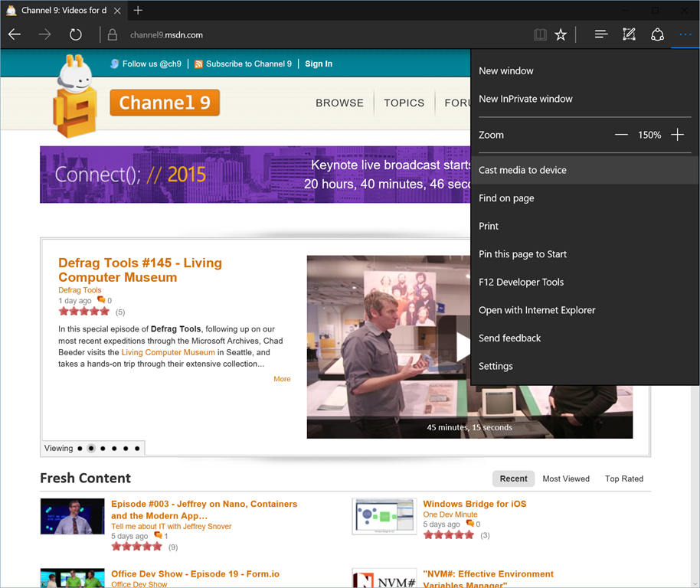Open Defrag Tools #145 article title
700x588 pixels.
coord(140,270)
